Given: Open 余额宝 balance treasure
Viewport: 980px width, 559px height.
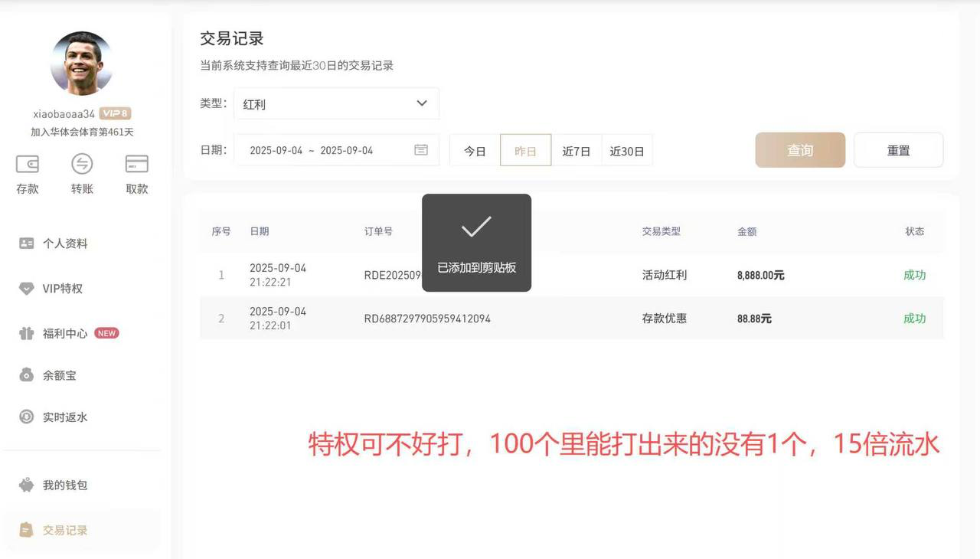Looking at the screenshot, I should click(61, 374).
